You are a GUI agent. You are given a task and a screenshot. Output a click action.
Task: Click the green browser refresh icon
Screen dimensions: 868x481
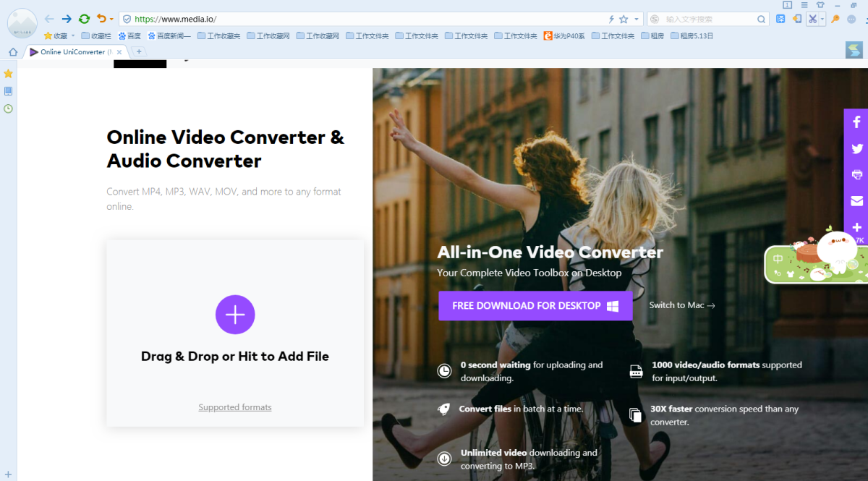click(x=84, y=19)
